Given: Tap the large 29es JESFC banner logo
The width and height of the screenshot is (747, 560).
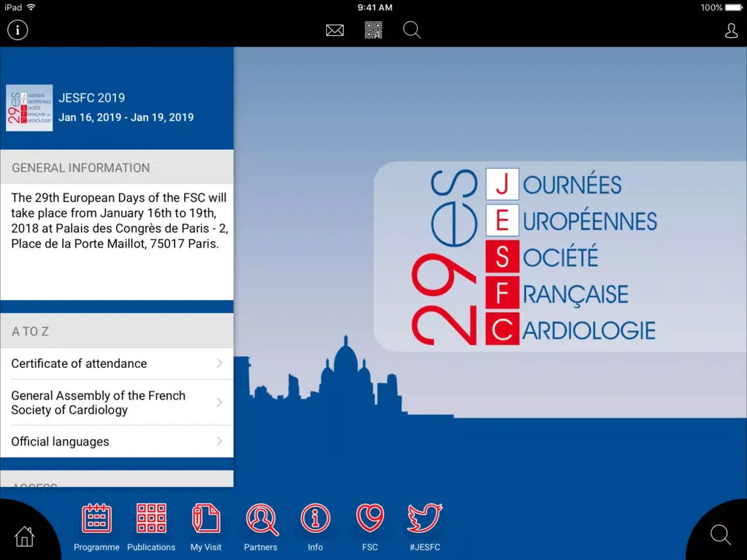Looking at the screenshot, I should [x=534, y=256].
